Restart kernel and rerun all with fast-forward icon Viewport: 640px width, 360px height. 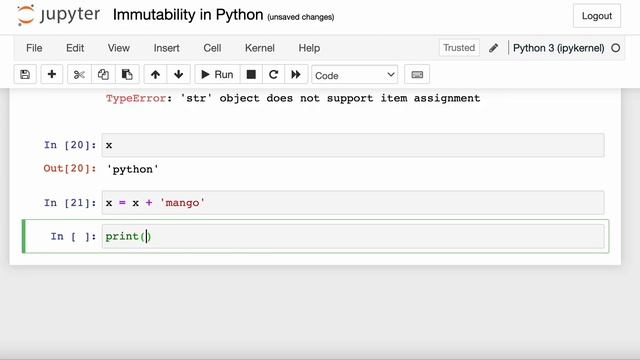[x=296, y=75]
